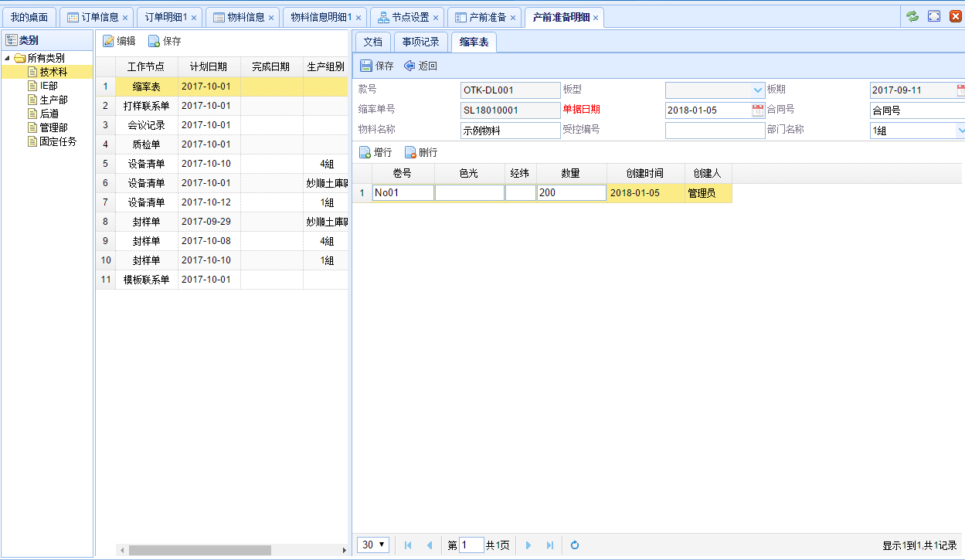This screenshot has width=965, height=560.
Task: Click the 增行 add-row button
Action: [375, 153]
